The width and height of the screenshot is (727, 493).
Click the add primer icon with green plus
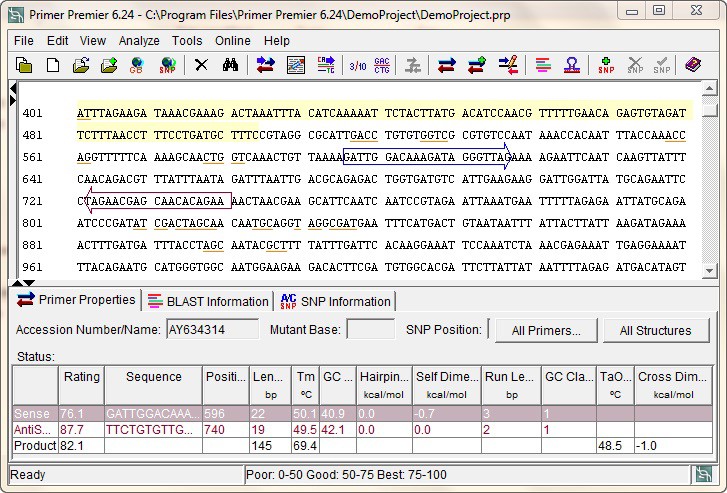tap(477, 65)
